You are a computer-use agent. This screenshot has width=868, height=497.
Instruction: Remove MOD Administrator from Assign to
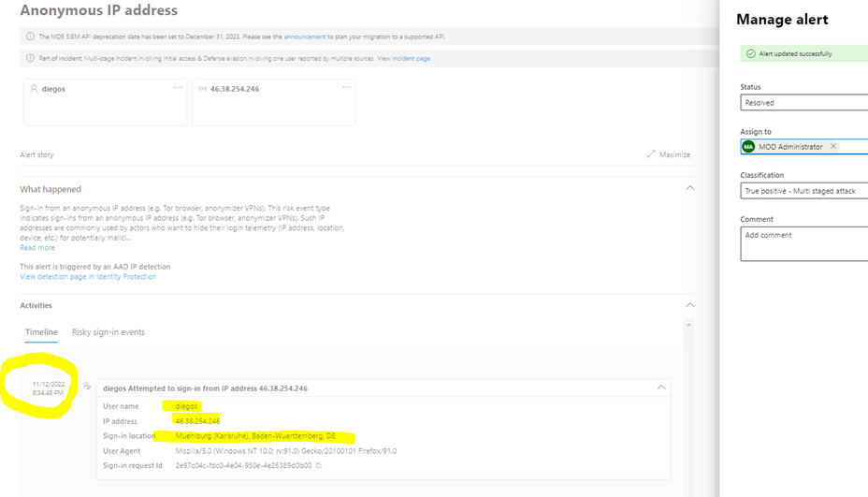pyautogui.click(x=832, y=147)
